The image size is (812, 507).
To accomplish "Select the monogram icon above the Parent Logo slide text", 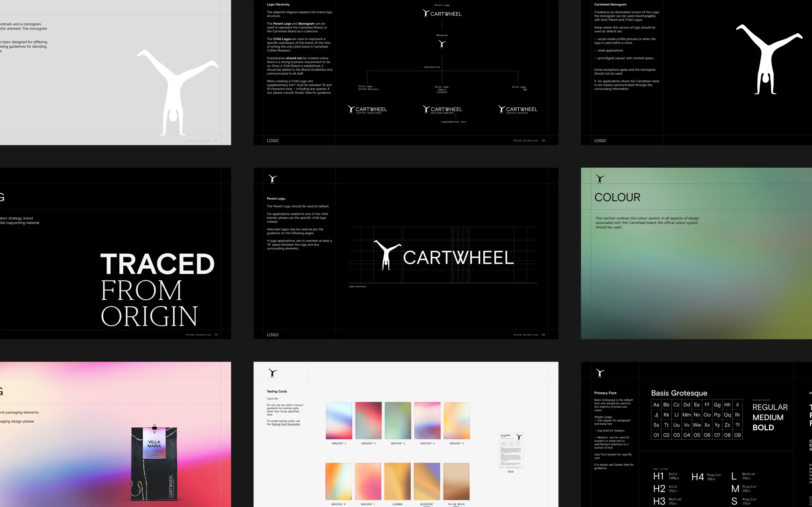I will point(272,179).
